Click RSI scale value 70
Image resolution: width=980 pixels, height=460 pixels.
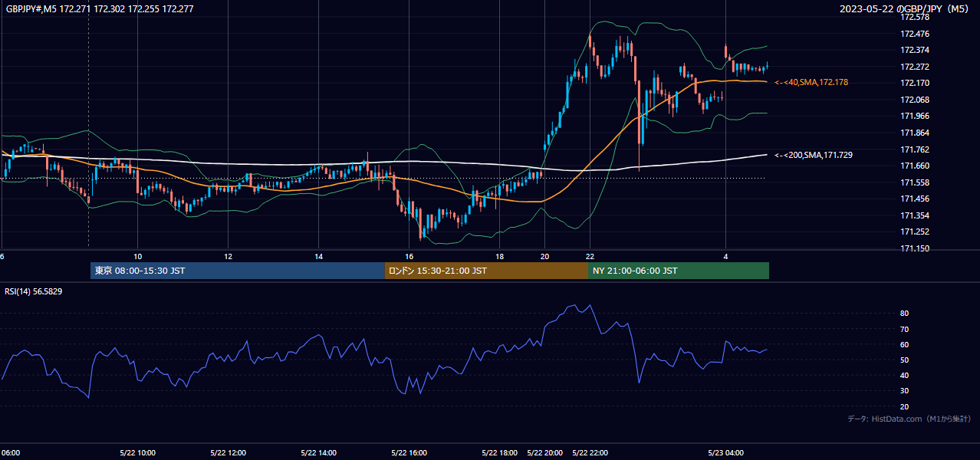(x=905, y=329)
